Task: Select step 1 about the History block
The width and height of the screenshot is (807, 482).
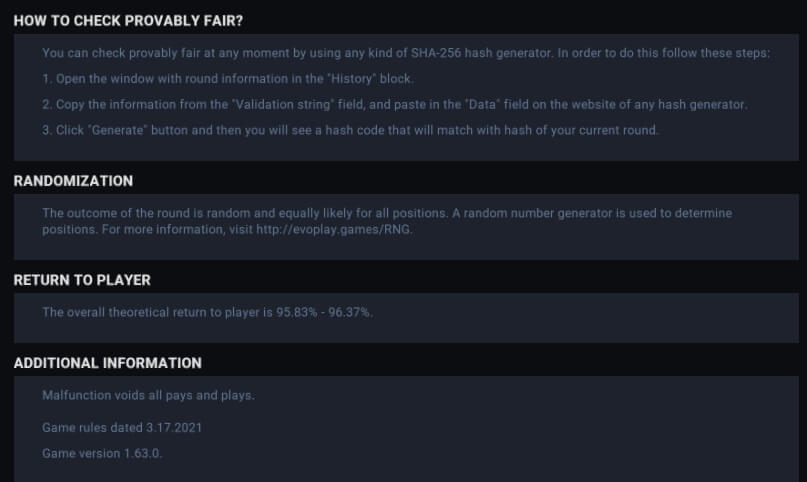Action: pyautogui.click(x=227, y=79)
